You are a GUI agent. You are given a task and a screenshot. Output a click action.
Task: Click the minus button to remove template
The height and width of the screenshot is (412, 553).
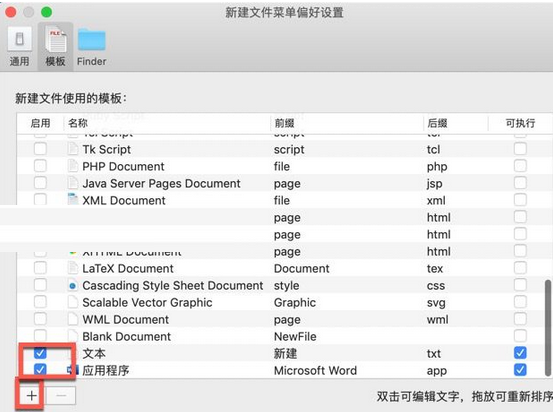tap(61, 395)
